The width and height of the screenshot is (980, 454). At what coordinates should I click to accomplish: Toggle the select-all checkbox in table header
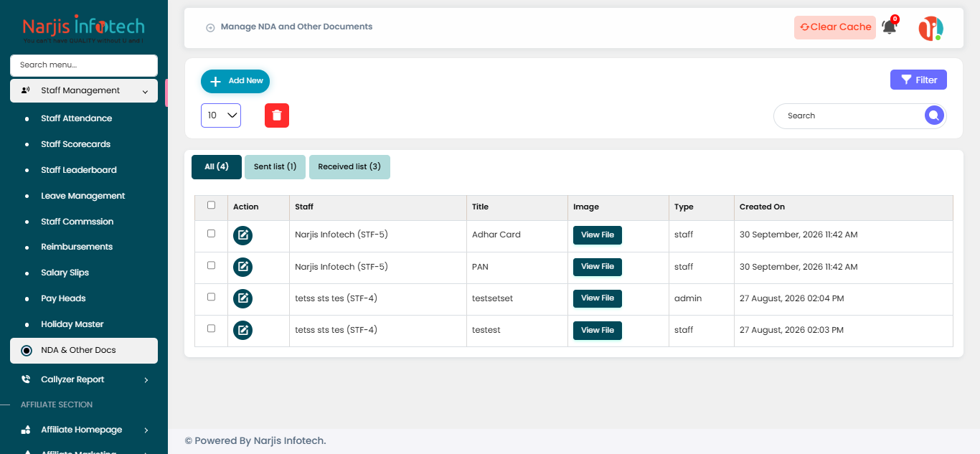pos(211,205)
